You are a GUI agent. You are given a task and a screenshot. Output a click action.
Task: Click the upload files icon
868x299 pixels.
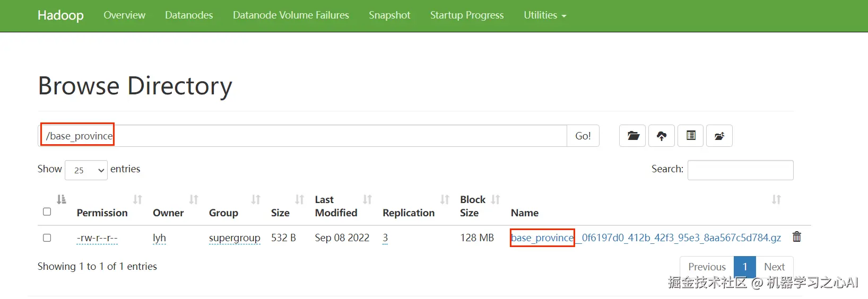click(661, 136)
